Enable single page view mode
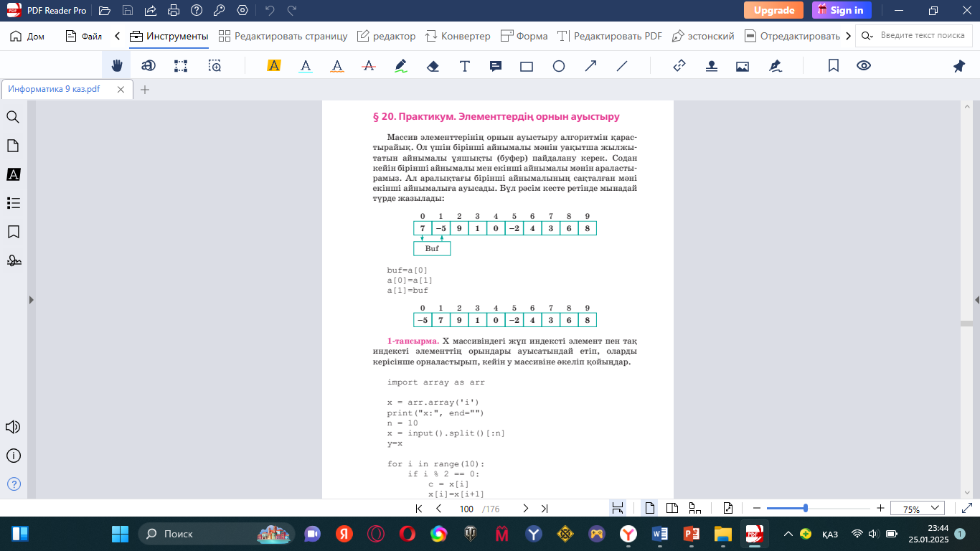Image resolution: width=980 pixels, height=551 pixels. point(649,509)
